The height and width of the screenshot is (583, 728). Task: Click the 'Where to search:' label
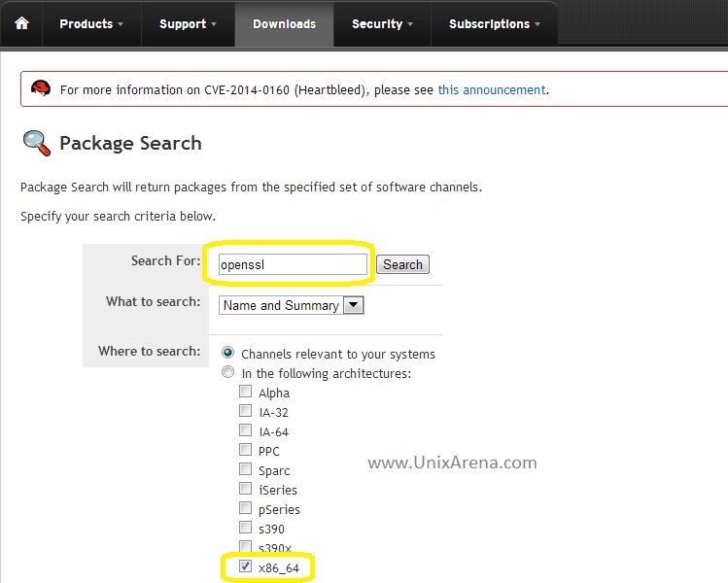pos(149,352)
